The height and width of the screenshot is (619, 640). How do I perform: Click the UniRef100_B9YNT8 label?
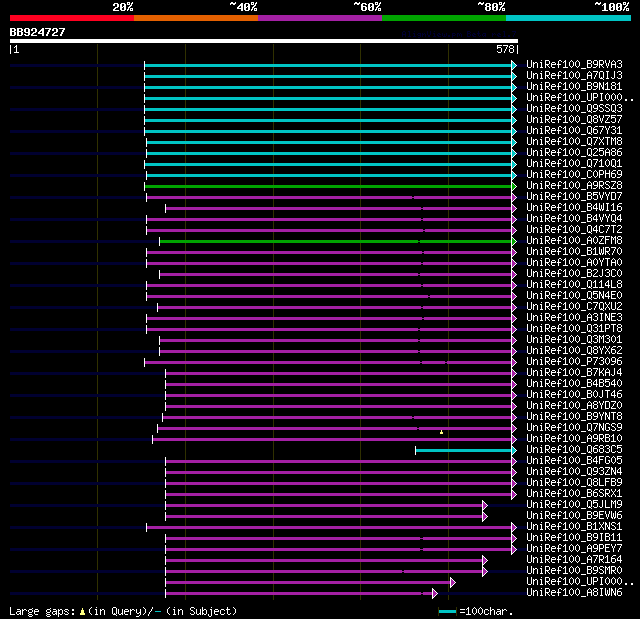[x=574, y=417]
